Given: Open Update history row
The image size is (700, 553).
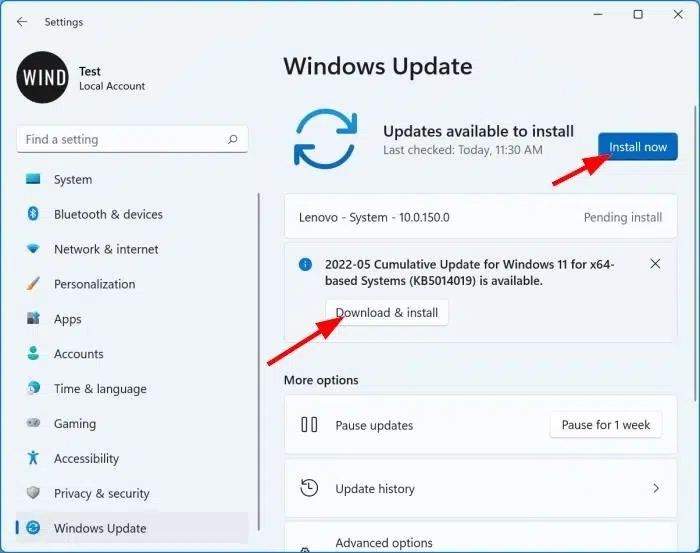Looking at the screenshot, I should click(480, 488).
